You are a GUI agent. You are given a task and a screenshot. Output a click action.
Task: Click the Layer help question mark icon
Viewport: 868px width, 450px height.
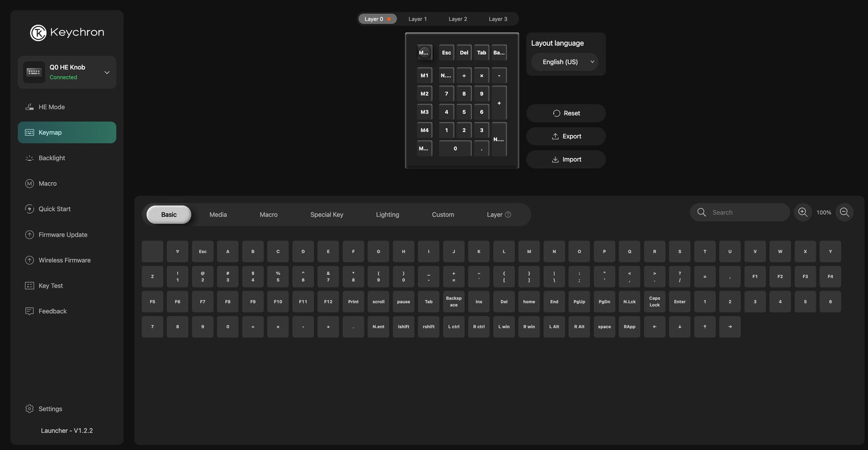tap(508, 215)
